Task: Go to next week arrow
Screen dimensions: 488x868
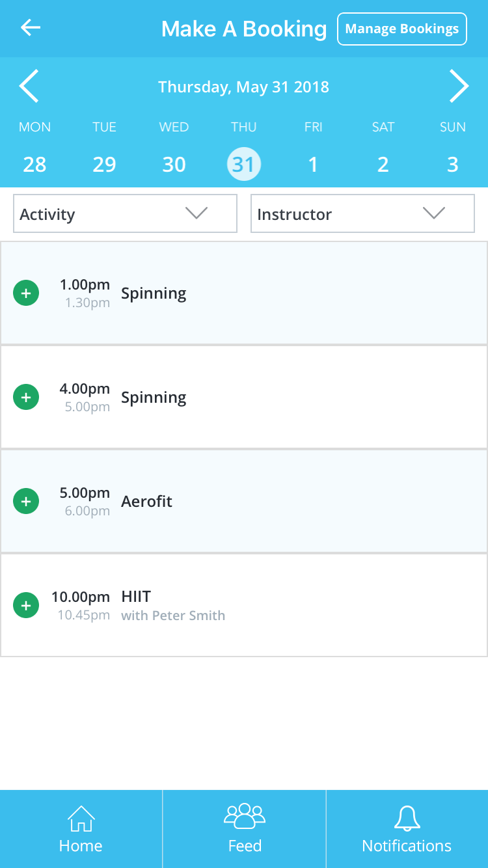Action: 459,87
